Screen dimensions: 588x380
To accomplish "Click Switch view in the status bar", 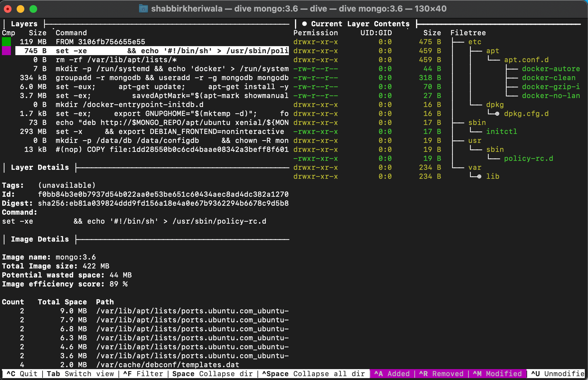I will pyautogui.click(x=80, y=374).
